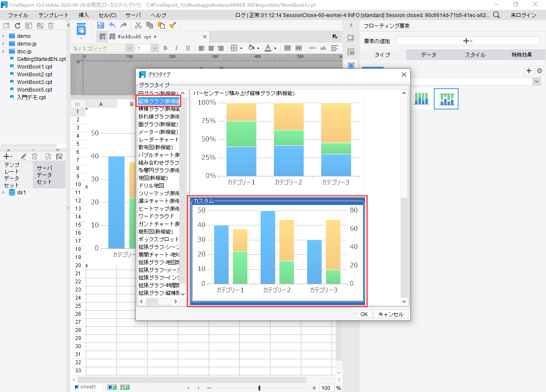Click the format painter brush icon
Image resolution: width=546 pixels, height=392 pixels.
(172, 26)
